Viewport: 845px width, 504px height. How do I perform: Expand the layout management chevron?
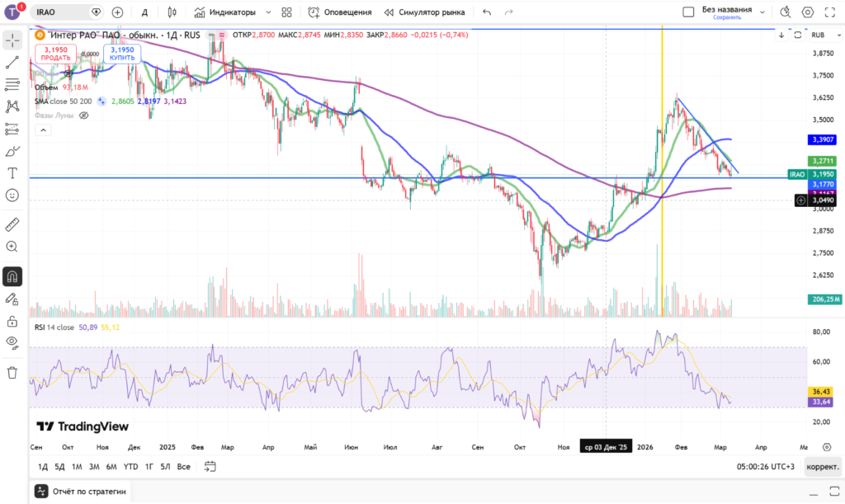coord(762,12)
